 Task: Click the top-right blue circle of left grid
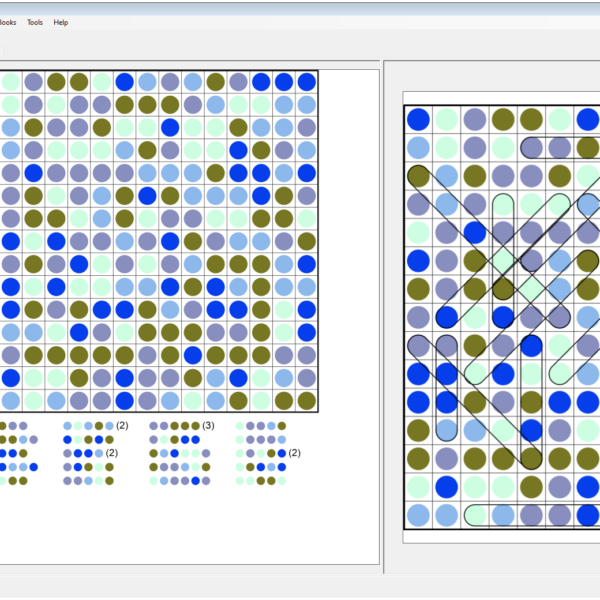point(306,82)
